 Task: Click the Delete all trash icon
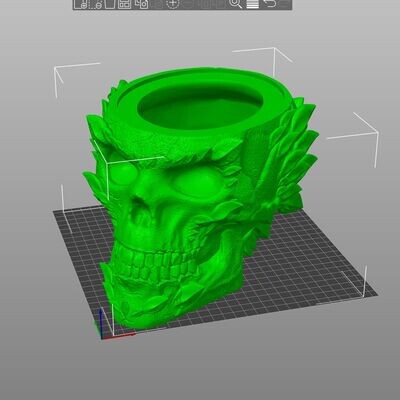[110, 4]
